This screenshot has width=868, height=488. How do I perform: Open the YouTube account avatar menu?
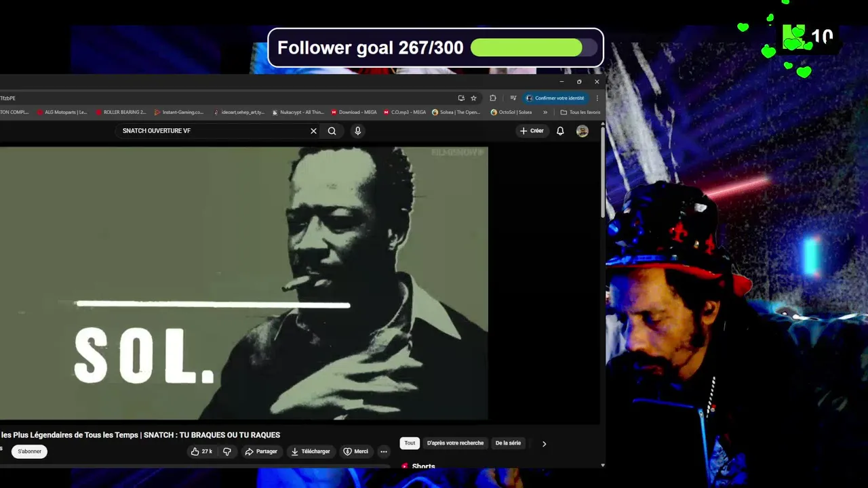[x=582, y=131]
